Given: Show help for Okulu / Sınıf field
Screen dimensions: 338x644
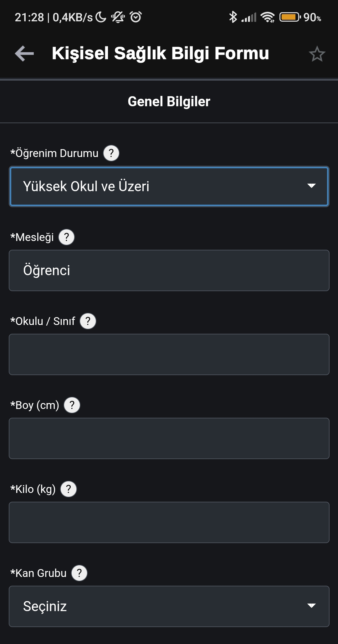Looking at the screenshot, I should click(x=88, y=321).
